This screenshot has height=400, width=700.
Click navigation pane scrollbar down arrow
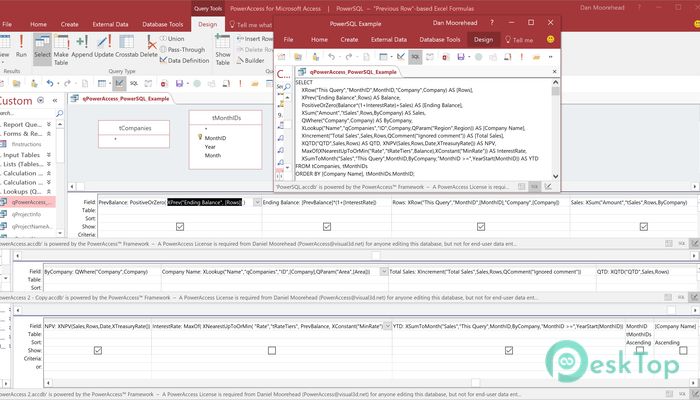(x=60, y=233)
